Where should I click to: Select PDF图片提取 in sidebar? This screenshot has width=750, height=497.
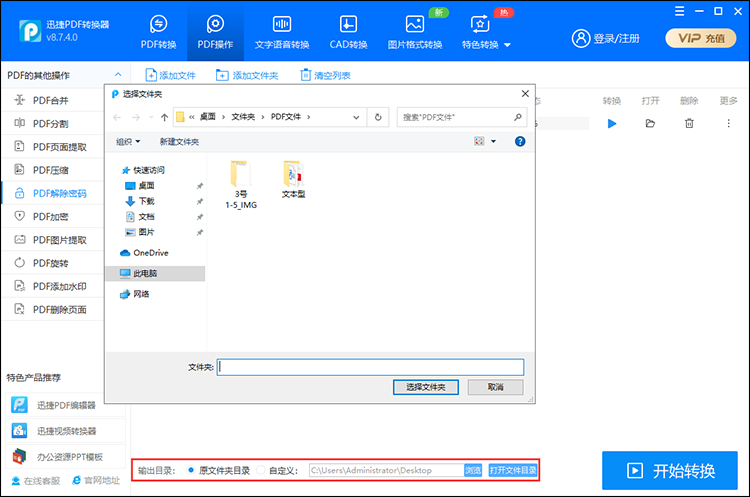pos(53,240)
